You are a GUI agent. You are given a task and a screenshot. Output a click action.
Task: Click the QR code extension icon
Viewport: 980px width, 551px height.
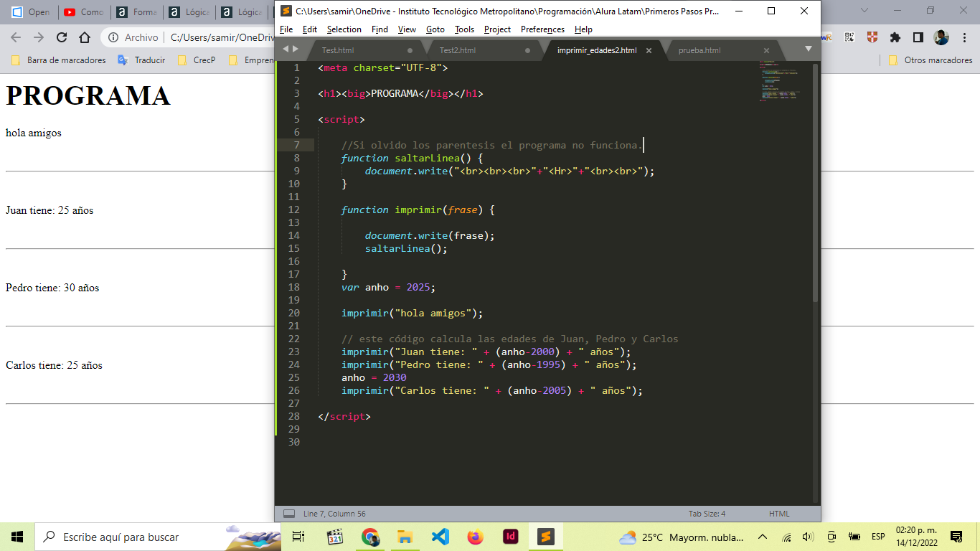coord(849,37)
